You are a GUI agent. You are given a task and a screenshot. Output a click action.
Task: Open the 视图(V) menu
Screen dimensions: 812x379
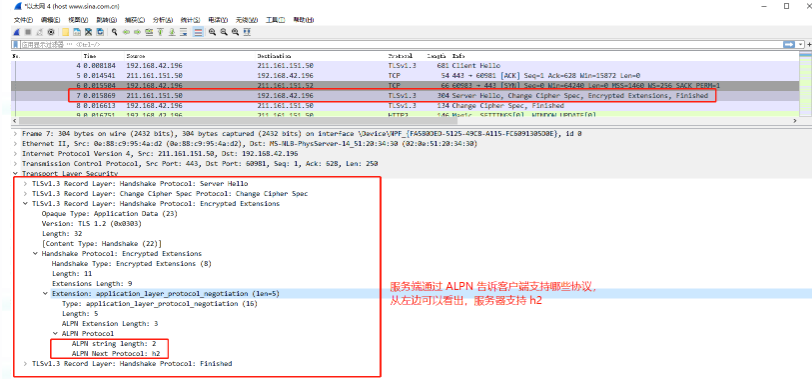pyautogui.click(x=79, y=20)
